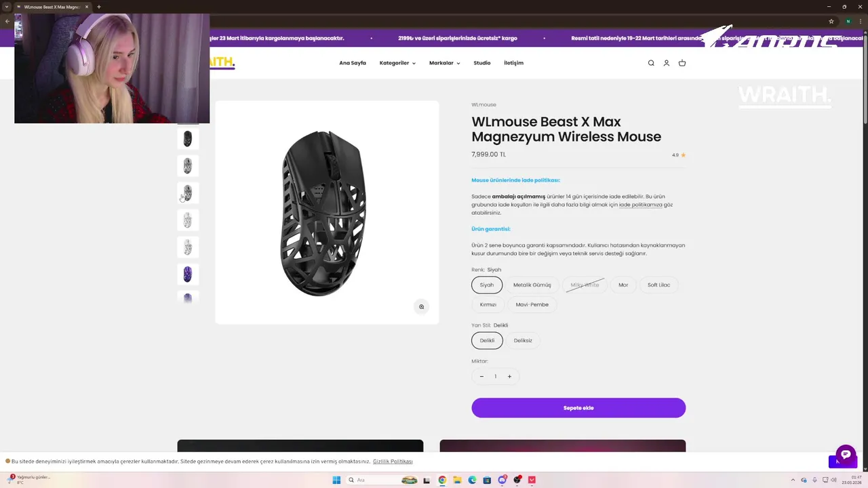Open the İletişim menu item
The image size is (868, 488).
pyautogui.click(x=513, y=63)
